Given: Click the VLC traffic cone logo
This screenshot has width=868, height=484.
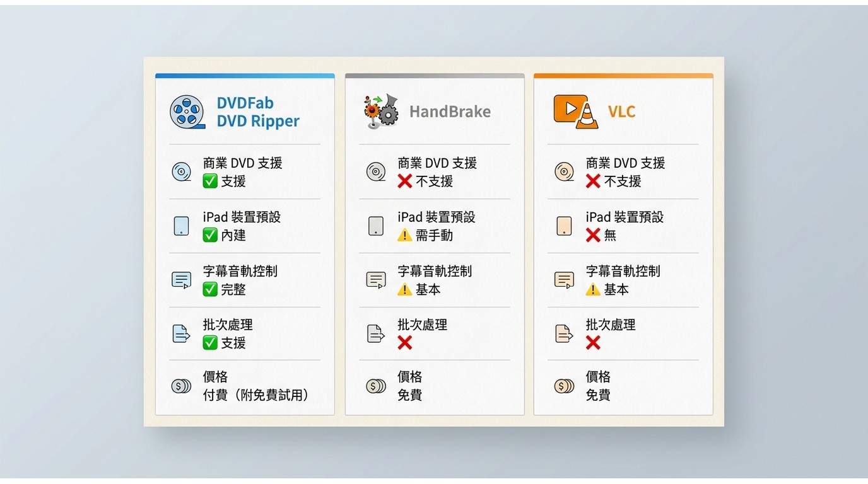Looking at the screenshot, I should click(575, 112).
